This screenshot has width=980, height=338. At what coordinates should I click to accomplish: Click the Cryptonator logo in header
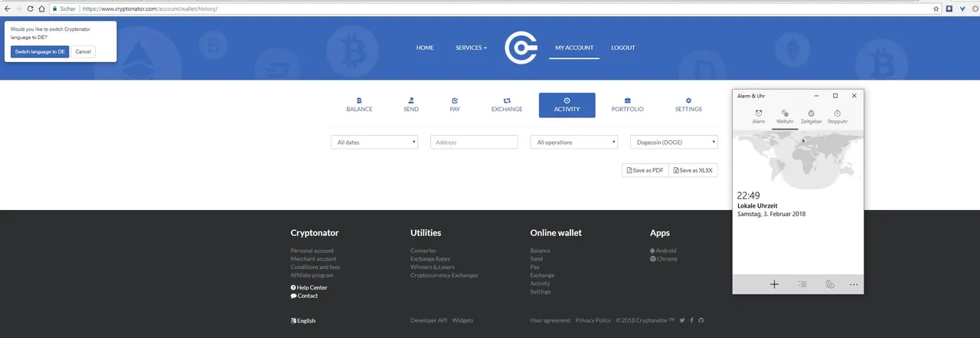tap(521, 48)
